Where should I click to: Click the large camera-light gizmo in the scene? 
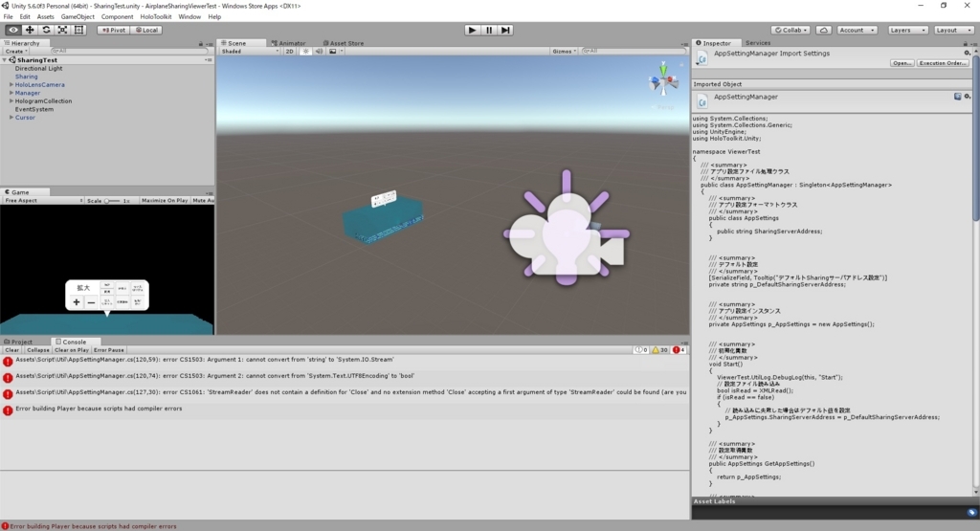tap(567, 228)
